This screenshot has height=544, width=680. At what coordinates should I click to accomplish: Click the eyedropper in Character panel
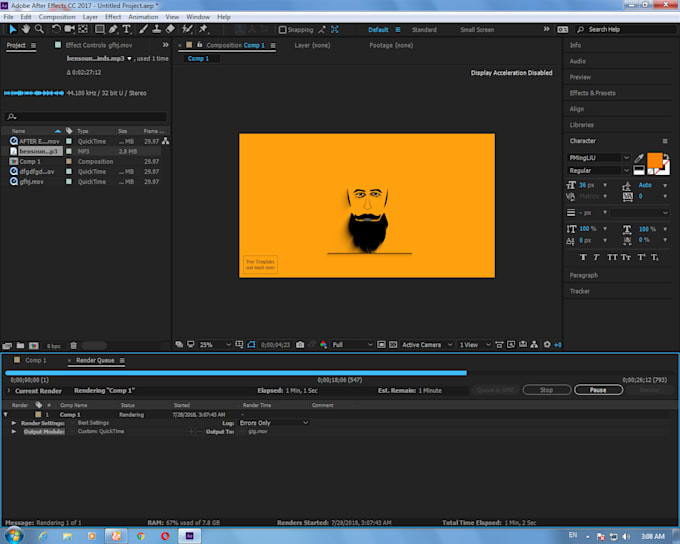coord(639,158)
